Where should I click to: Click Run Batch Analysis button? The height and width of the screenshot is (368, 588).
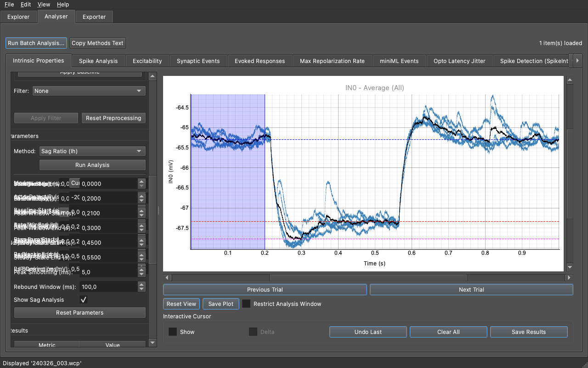[x=36, y=43]
